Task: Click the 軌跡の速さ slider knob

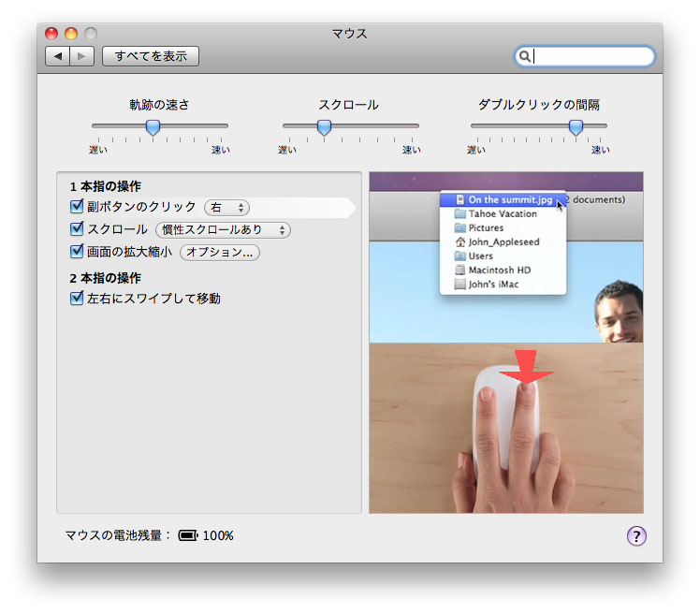Action: pyautogui.click(x=153, y=126)
